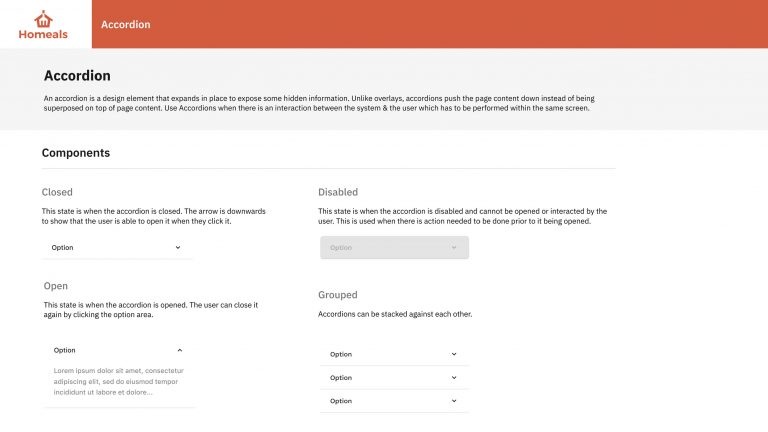Click the disabled Option accordion
The height and width of the screenshot is (432, 768).
[x=394, y=248]
